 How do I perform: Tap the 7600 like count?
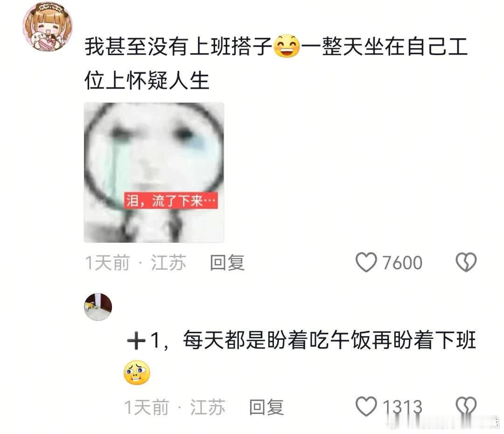click(x=402, y=263)
